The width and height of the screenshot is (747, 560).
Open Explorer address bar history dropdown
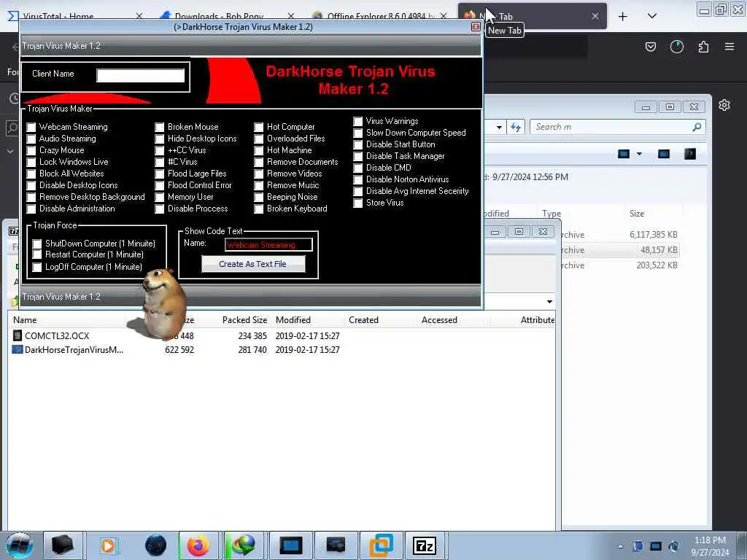pos(499,127)
